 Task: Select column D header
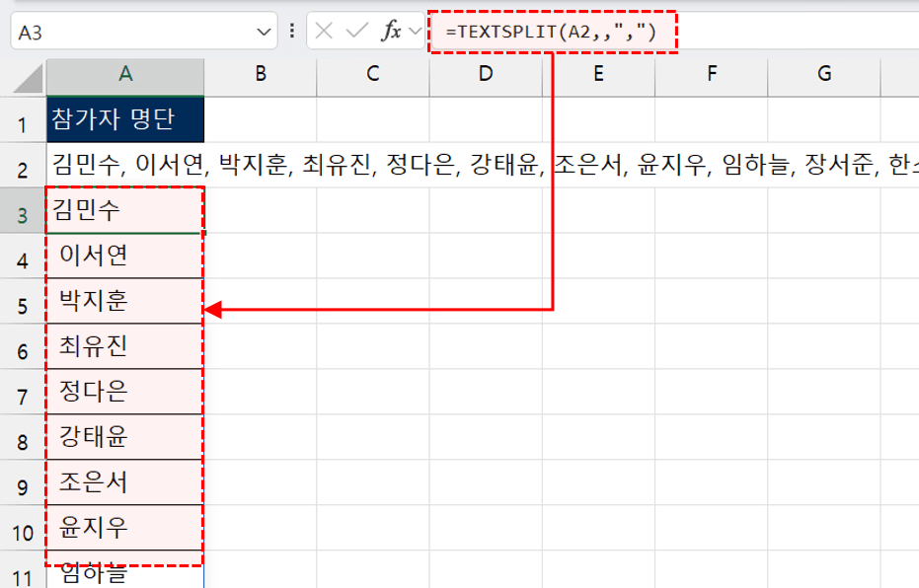[486, 74]
